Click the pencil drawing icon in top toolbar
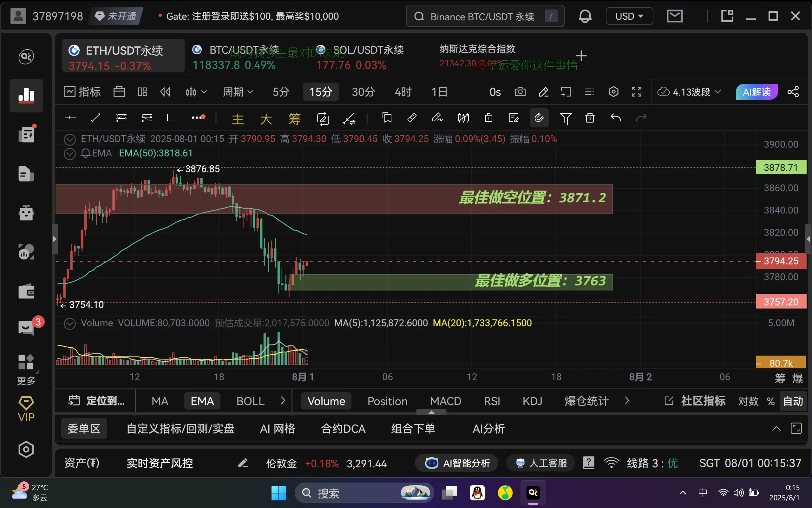Viewport: 812px width, 508px height. click(544, 92)
